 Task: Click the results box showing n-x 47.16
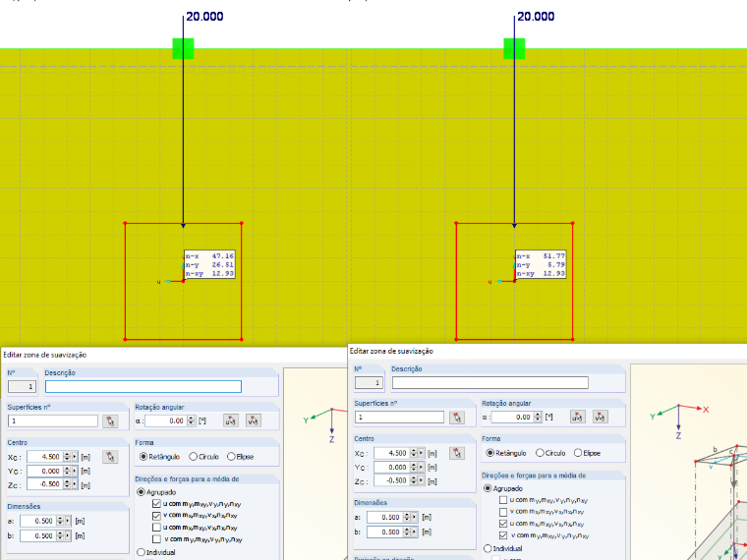209,264
